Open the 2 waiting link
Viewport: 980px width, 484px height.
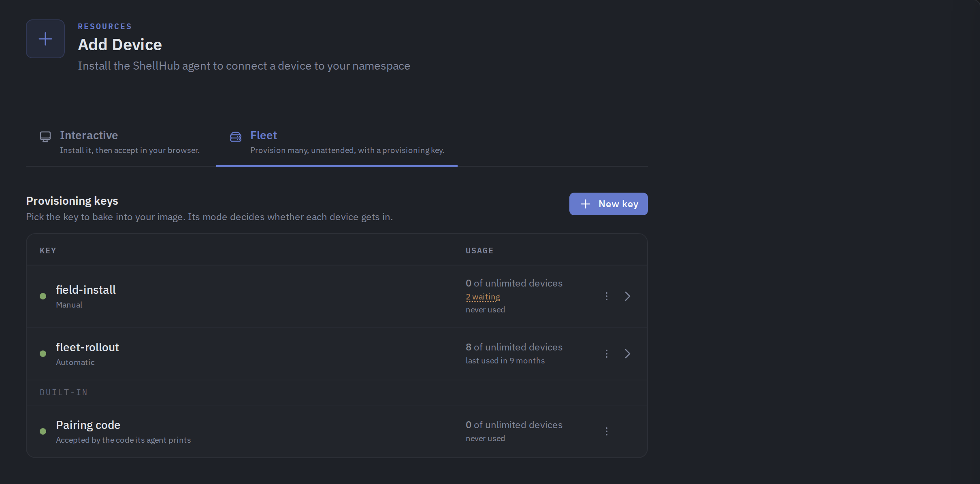[483, 297]
